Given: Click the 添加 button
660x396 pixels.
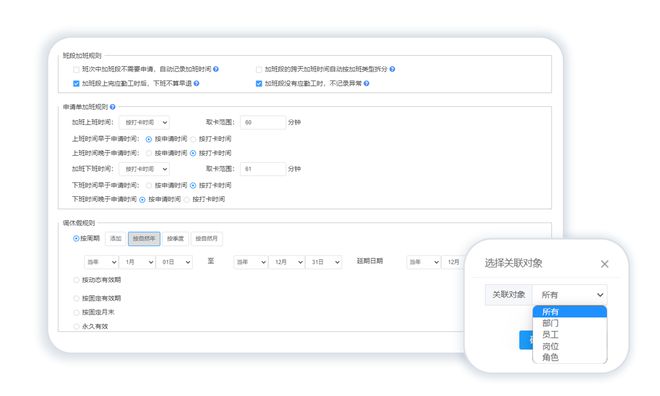Looking at the screenshot, I should tap(116, 239).
